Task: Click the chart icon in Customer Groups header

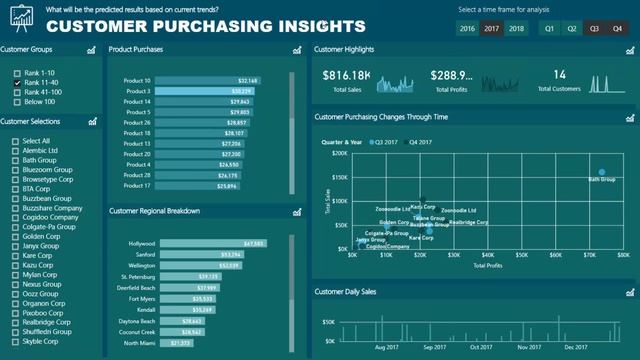Action: 91,50
